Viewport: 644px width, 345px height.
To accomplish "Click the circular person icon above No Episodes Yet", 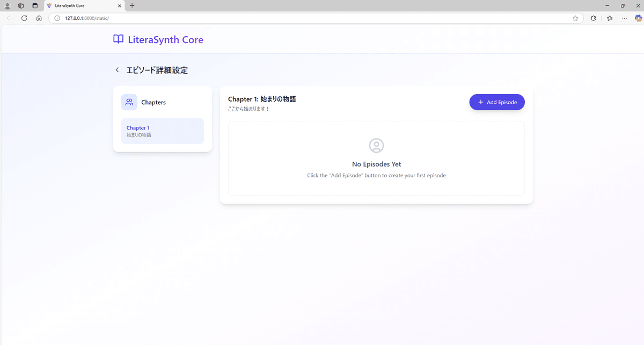I will (x=376, y=145).
